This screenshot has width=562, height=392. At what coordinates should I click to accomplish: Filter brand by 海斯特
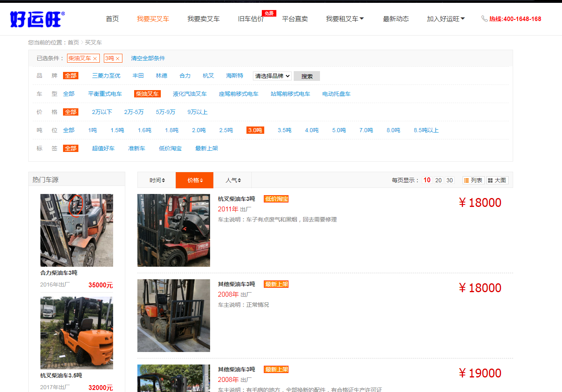click(235, 76)
